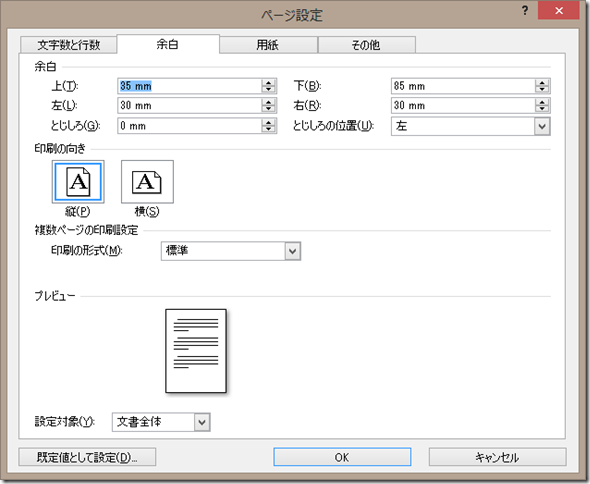
Task: Open the 設定対象 dropdown showing 文書全体
Action: pos(161,422)
